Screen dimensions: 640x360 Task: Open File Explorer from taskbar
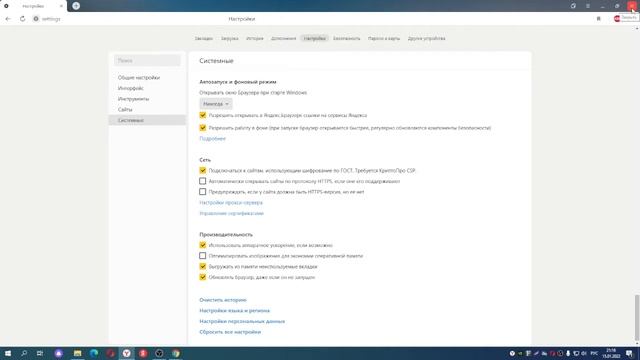click(78, 353)
